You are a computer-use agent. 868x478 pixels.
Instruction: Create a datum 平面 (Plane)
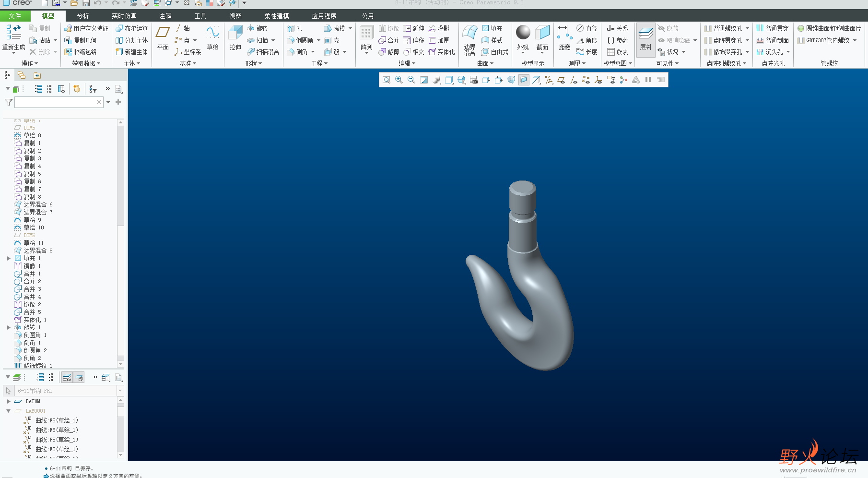[x=163, y=37]
